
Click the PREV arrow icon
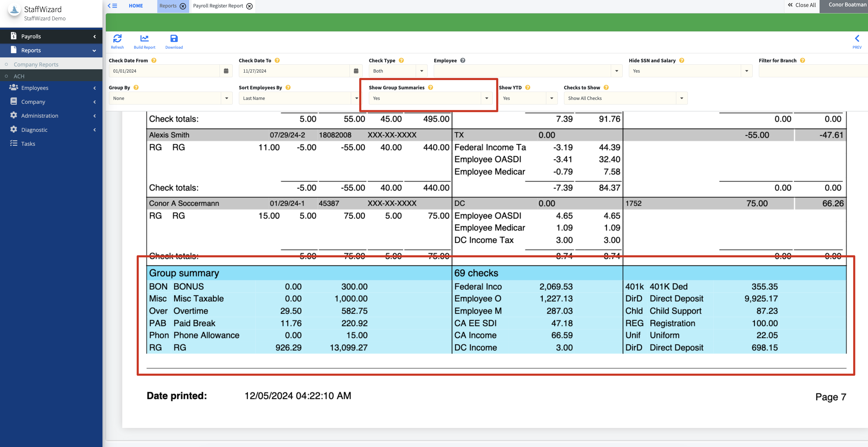857,38
